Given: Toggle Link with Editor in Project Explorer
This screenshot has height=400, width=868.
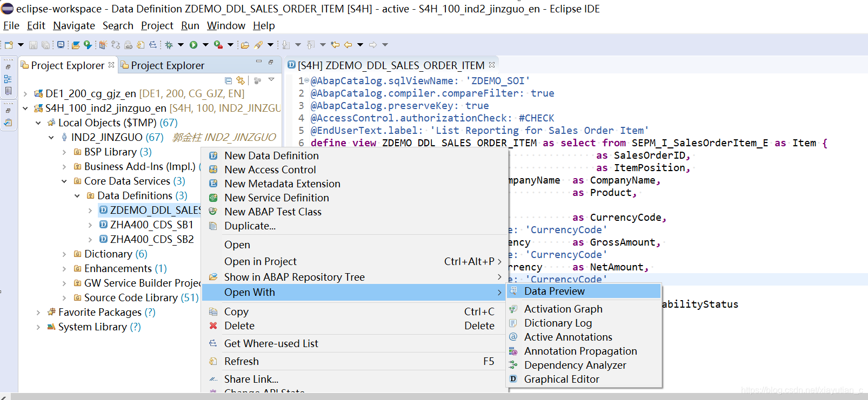Looking at the screenshot, I should (241, 80).
